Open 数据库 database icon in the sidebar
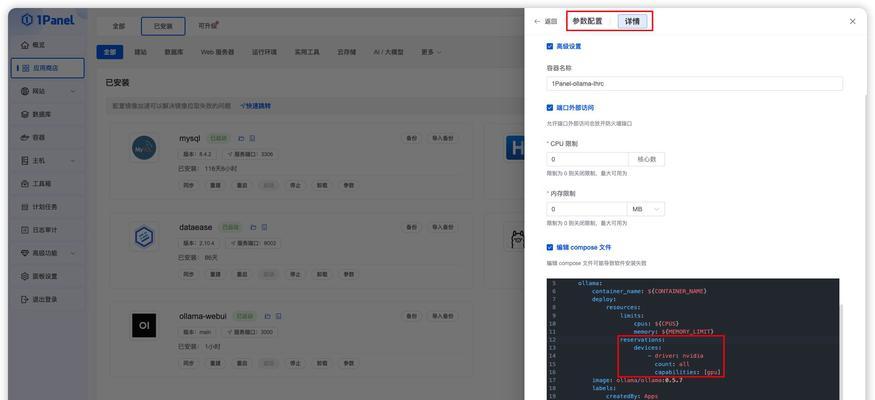The height and width of the screenshot is (400, 875). 25,114
